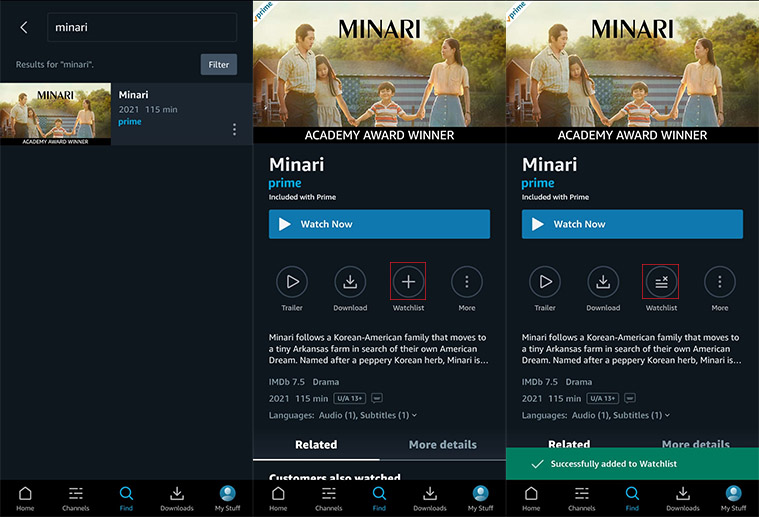The height and width of the screenshot is (517, 759).
Task: Open My Stuff in the left screen's bottom bar
Action: point(228,499)
